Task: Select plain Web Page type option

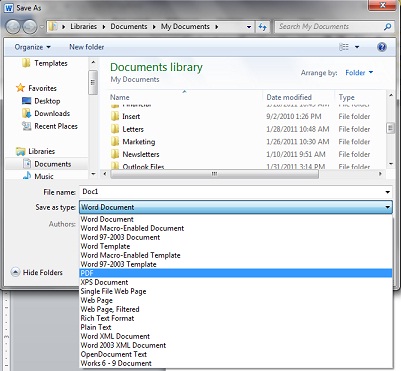Action: click(x=236, y=300)
